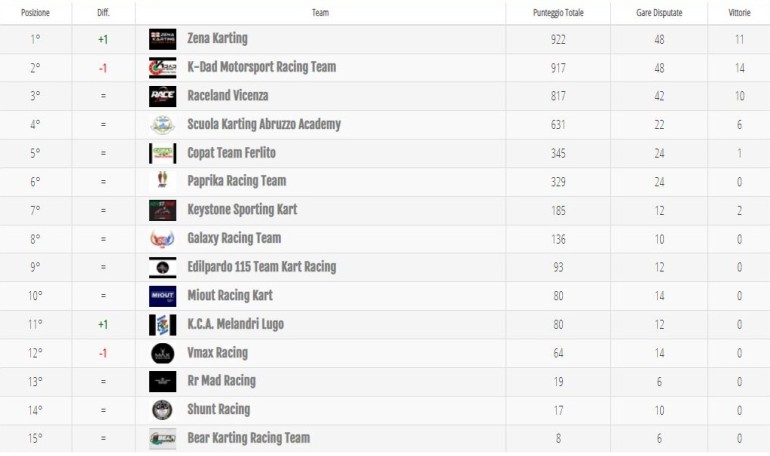Image resolution: width=770 pixels, height=456 pixels.
Task: Click the Miout Racing Kart logo
Action: (x=162, y=296)
